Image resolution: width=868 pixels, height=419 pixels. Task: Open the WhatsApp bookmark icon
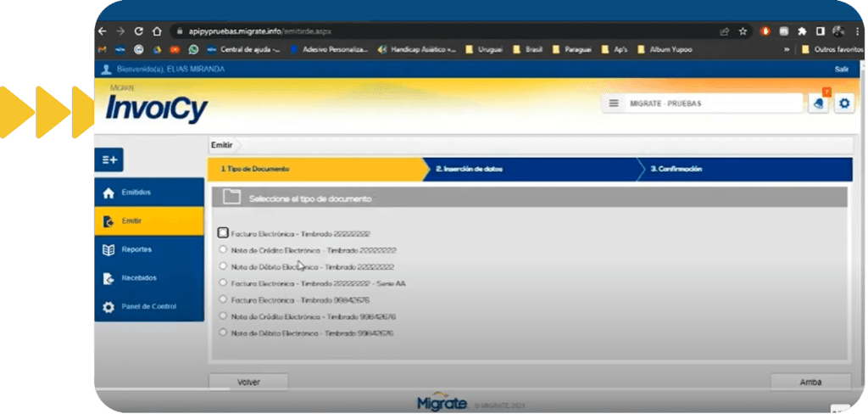193,49
